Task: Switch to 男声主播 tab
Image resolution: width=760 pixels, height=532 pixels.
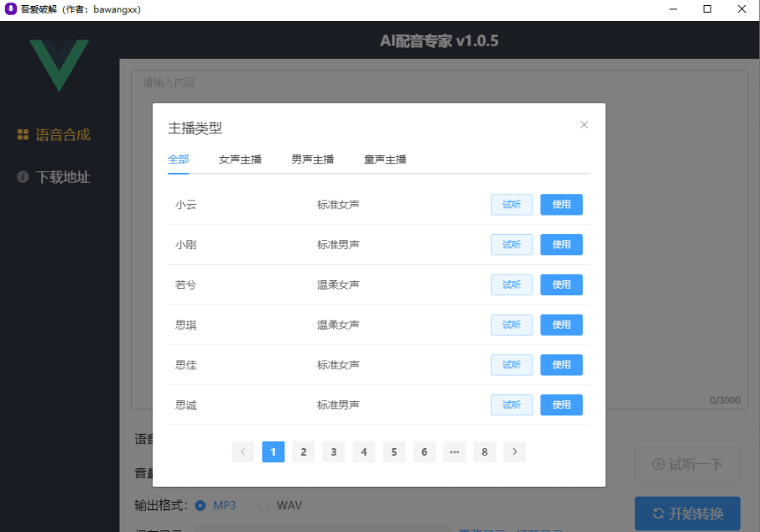Action: point(312,159)
